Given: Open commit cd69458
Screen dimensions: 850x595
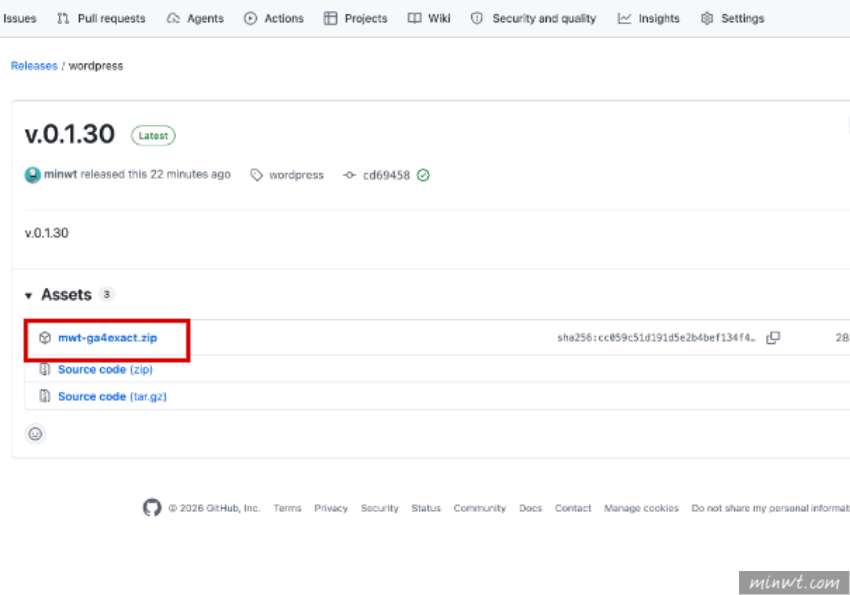Looking at the screenshot, I should [386, 175].
